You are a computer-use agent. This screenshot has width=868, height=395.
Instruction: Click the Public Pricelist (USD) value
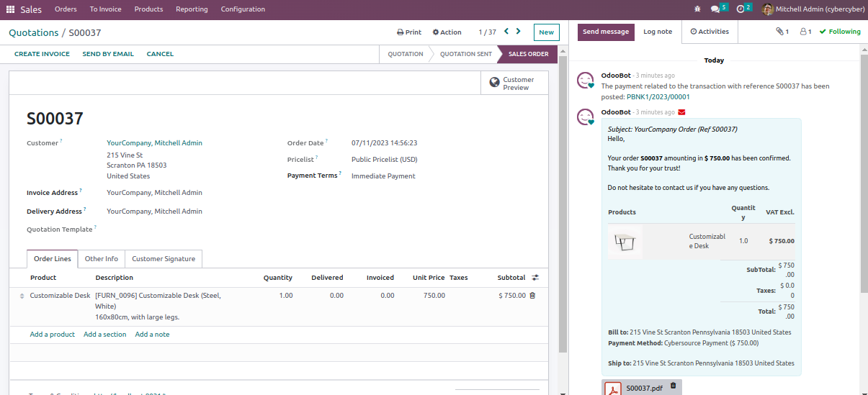tap(384, 160)
